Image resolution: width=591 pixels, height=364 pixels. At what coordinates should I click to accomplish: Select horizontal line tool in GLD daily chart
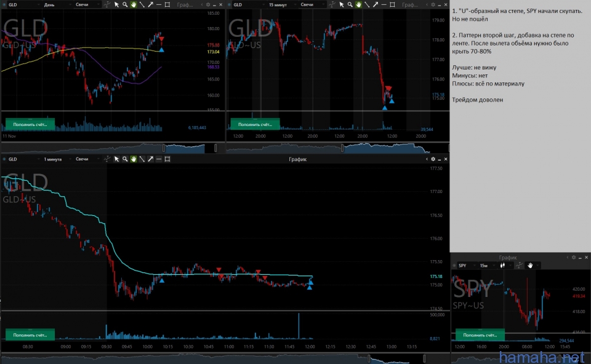tap(159, 4)
